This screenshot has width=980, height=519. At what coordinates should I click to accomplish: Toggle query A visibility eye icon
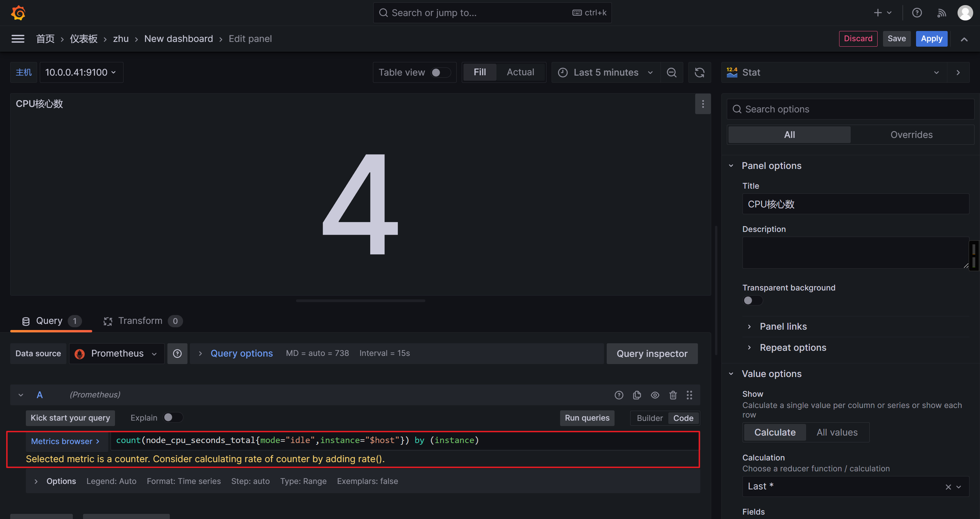[655, 395]
